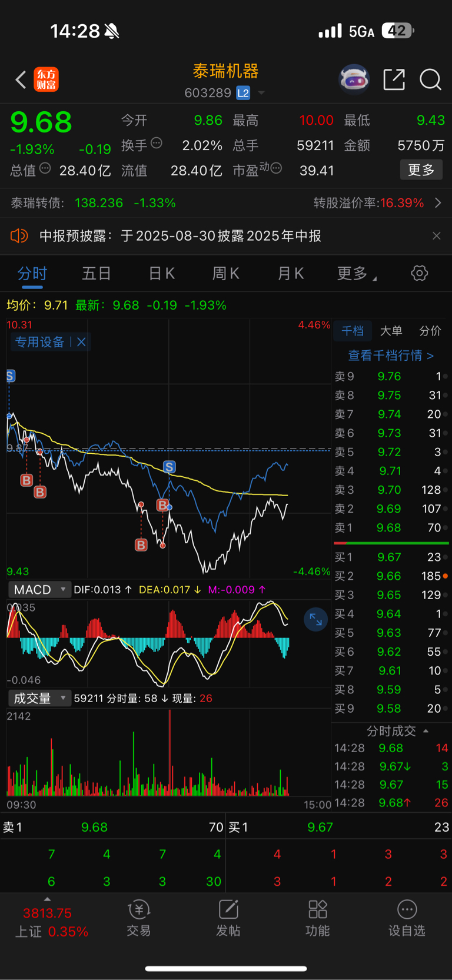Screen dimensions: 452x980
Task: Collapse the 分时成交 section arrow
Action: pyautogui.click(x=426, y=731)
